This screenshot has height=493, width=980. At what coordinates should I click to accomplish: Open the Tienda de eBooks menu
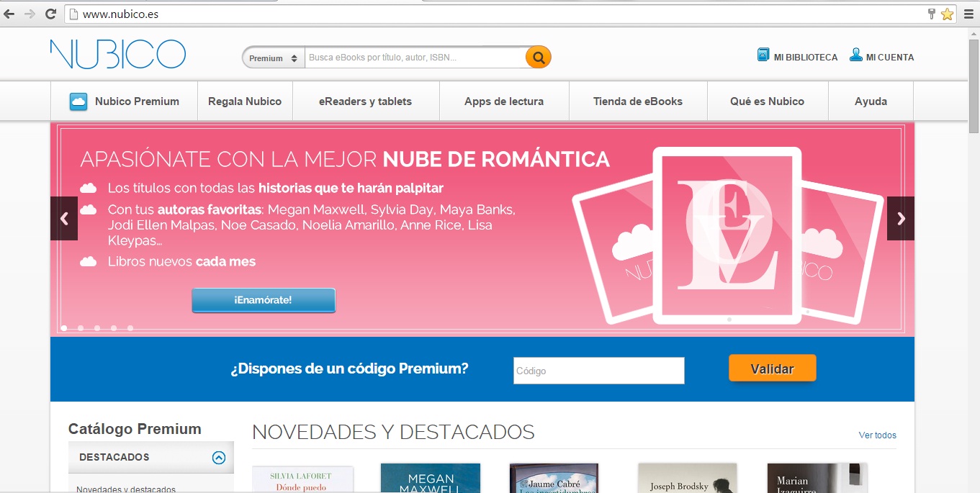[637, 101]
